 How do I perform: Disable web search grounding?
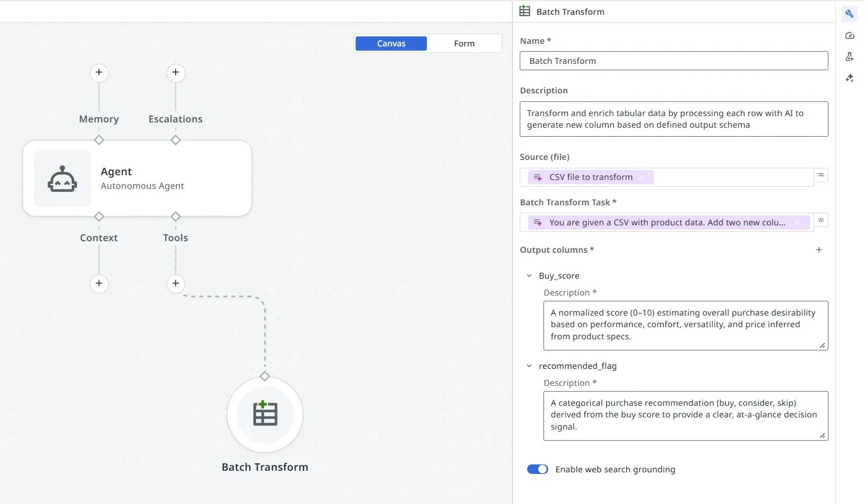point(537,469)
